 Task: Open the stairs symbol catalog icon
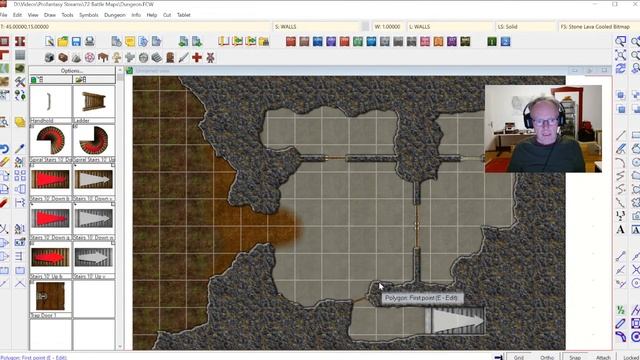(x=157, y=58)
